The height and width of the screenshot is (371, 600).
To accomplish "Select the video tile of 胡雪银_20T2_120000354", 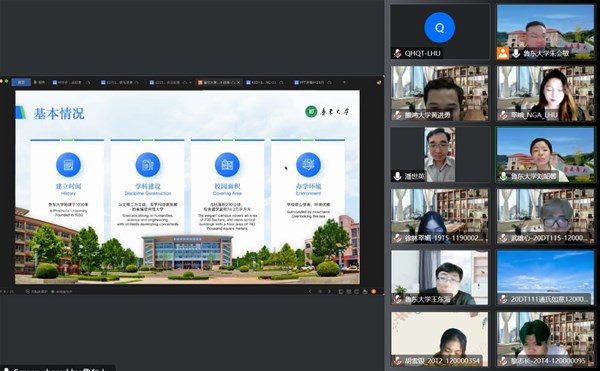I will 439,339.
